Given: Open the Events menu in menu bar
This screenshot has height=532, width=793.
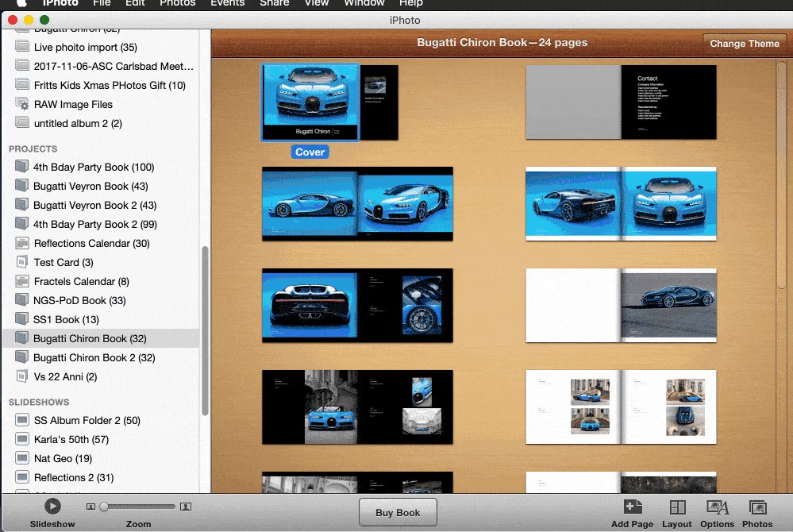Looking at the screenshot, I should pyautogui.click(x=227, y=3).
